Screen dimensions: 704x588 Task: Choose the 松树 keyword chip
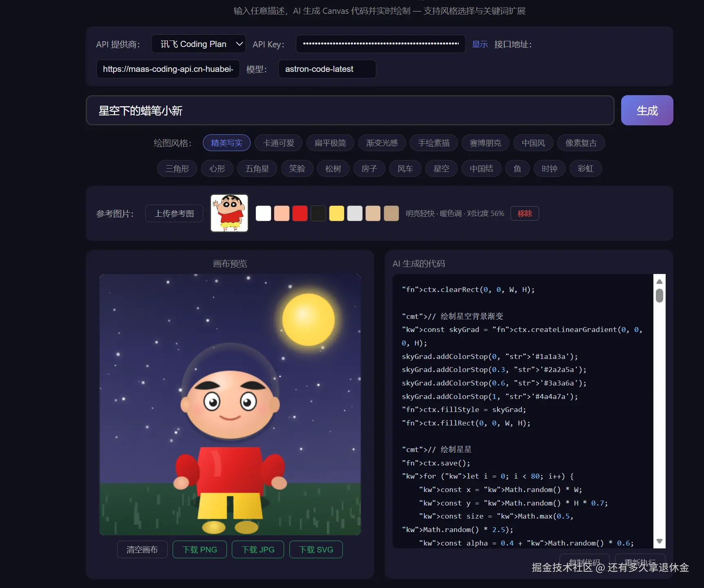pyautogui.click(x=333, y=169)
